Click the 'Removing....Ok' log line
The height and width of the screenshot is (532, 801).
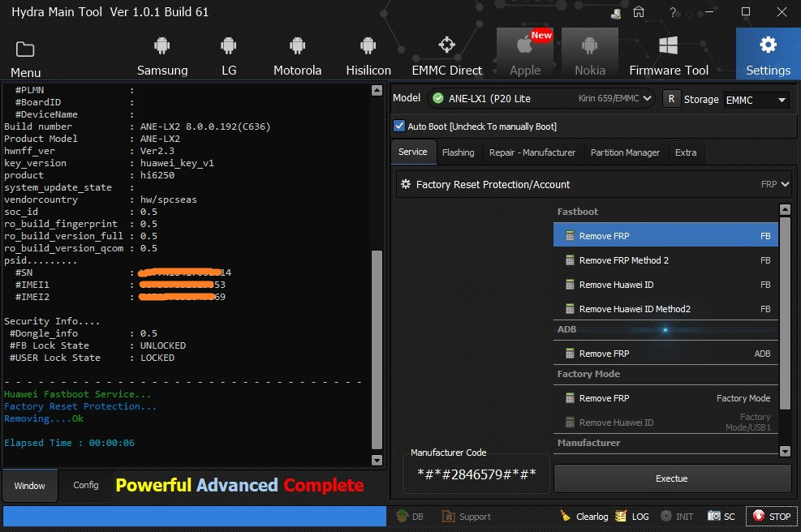[44, 418]
